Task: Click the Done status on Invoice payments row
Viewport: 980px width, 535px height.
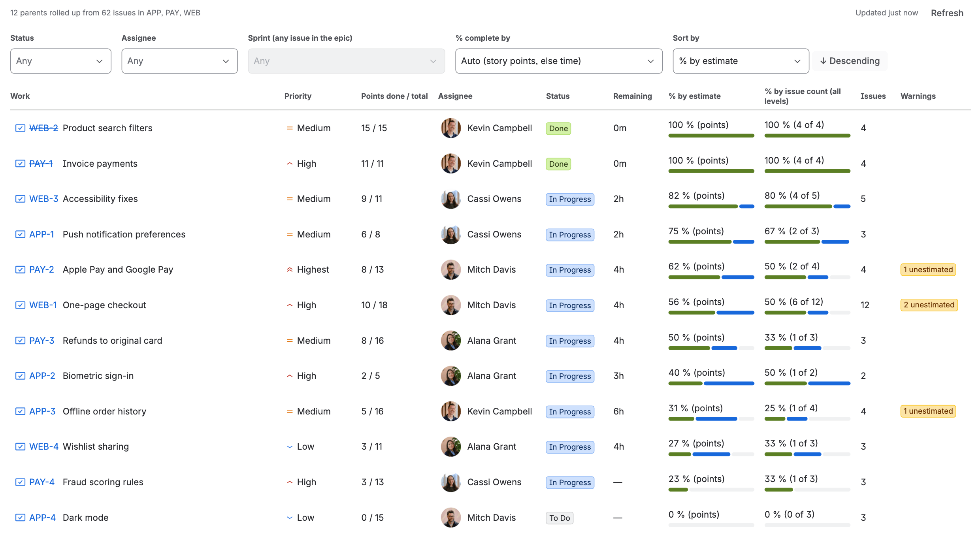Action: (558, 164)
